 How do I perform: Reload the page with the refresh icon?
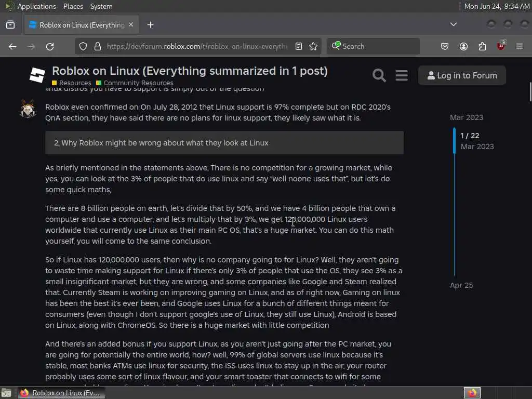pyautogui.click(x=50, y=46)
